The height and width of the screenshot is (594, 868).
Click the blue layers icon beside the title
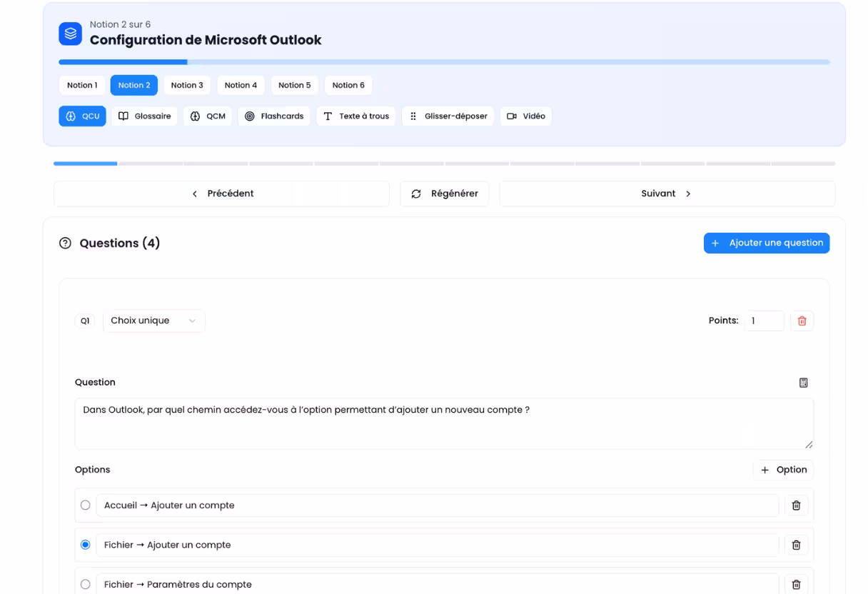click(71, 34)
